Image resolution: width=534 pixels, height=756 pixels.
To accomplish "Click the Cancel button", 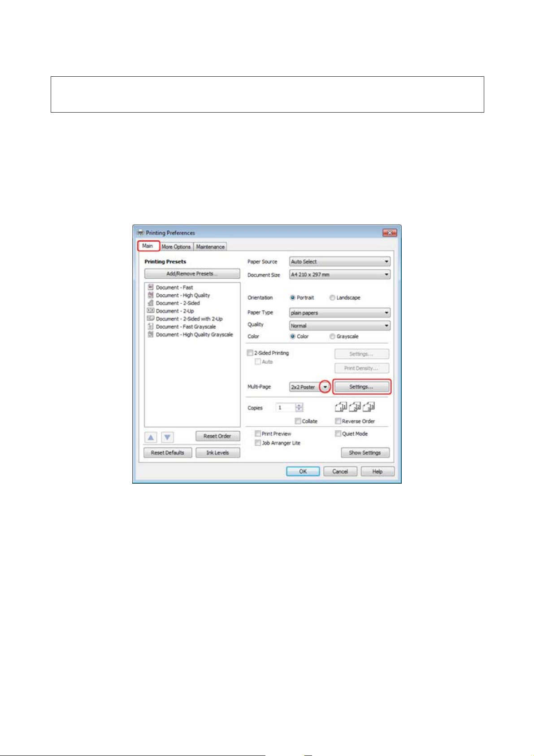I will [340, 472].
